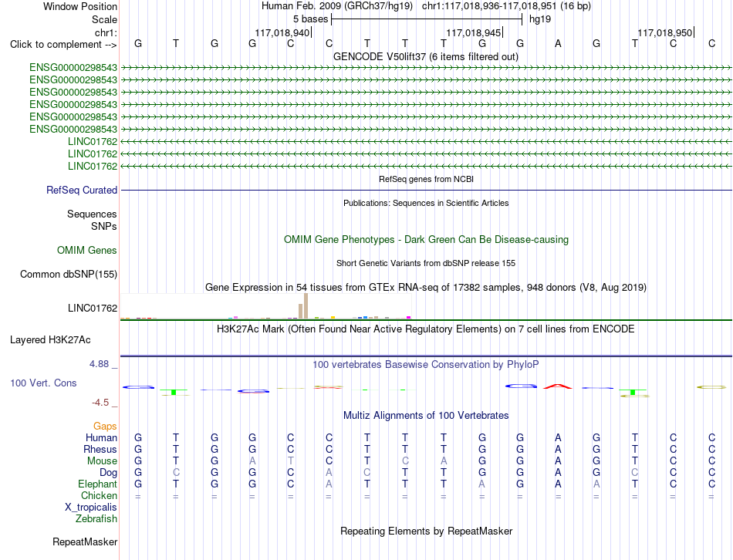The height and width of the screenshot is (560, 733).
Task: Click the 100 Vert. Cons track label
Action: (x=43, y=383)
